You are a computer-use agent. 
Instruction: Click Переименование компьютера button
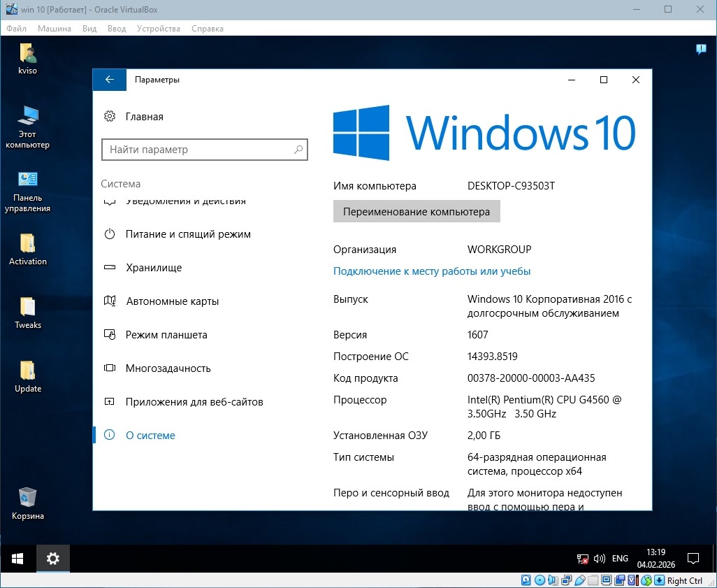[x=417, y=212]
